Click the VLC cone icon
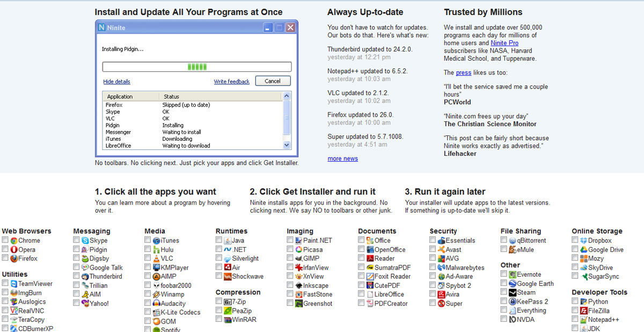 pyautogui.click(x=156, y=258)
